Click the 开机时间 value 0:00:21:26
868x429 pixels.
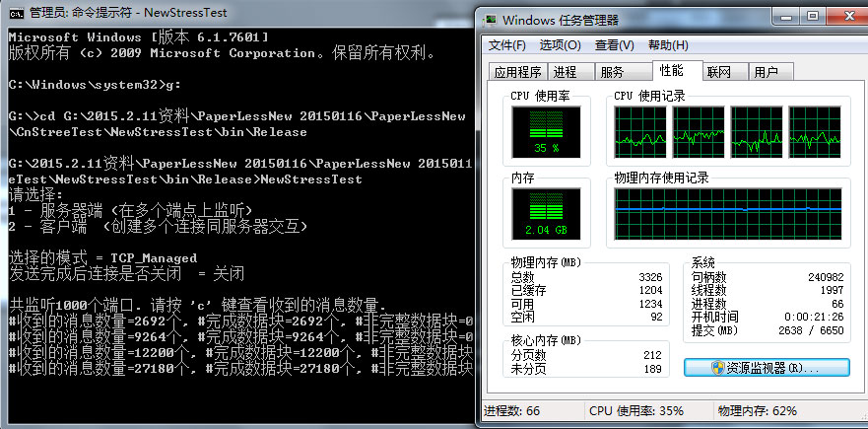point(814,318)
